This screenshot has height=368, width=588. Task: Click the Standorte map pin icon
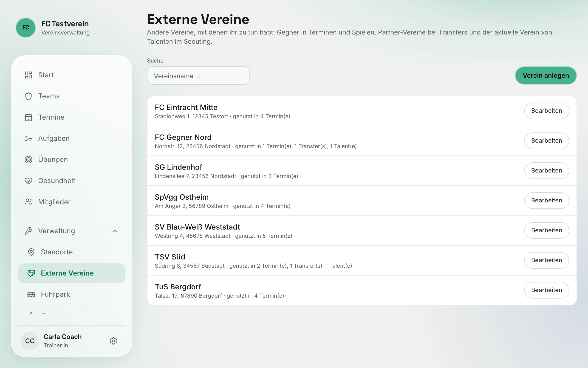(x=31, y=252)
